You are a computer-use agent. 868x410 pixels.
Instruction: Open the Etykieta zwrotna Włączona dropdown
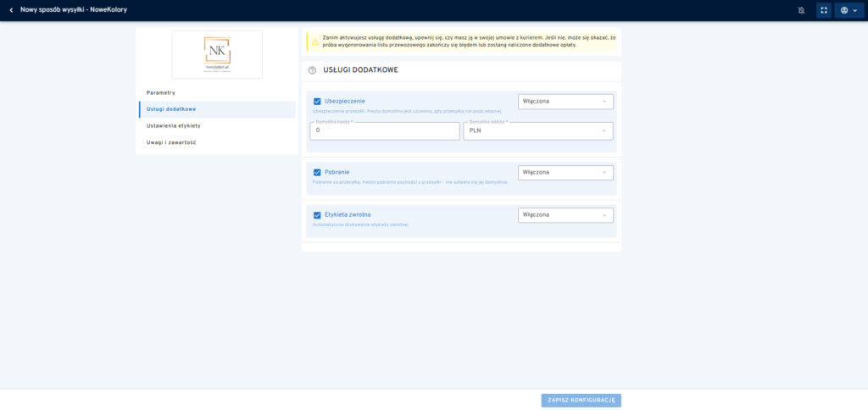point(565,214)
